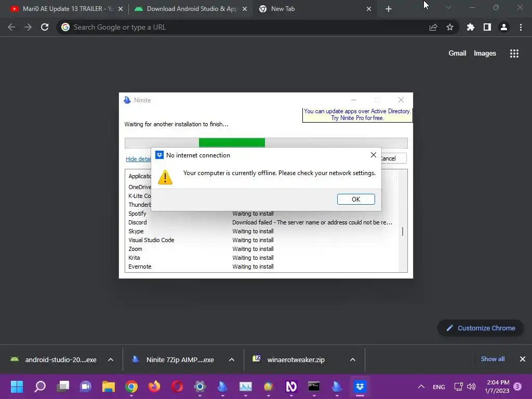Open Windows taskbar Search

(39, 387)
